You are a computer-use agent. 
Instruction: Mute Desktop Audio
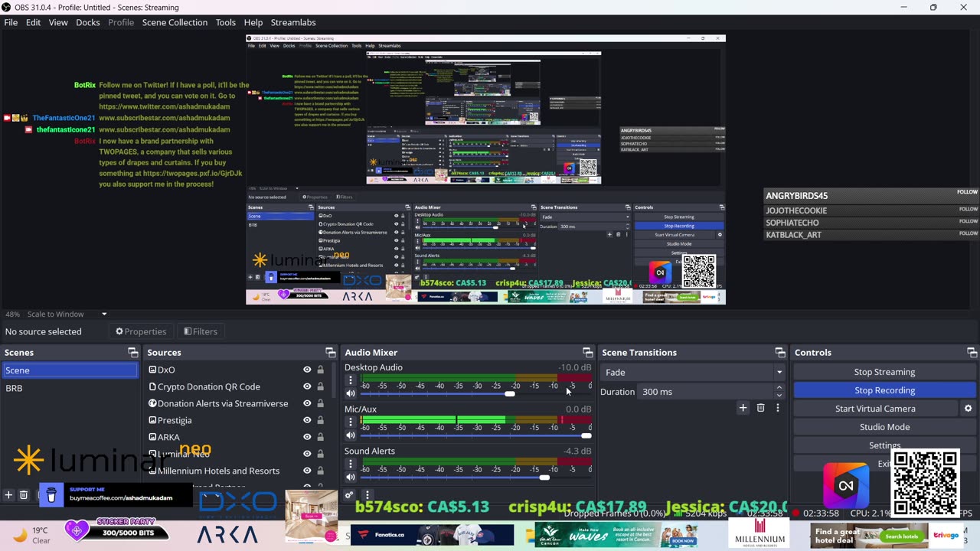point(351,393)
